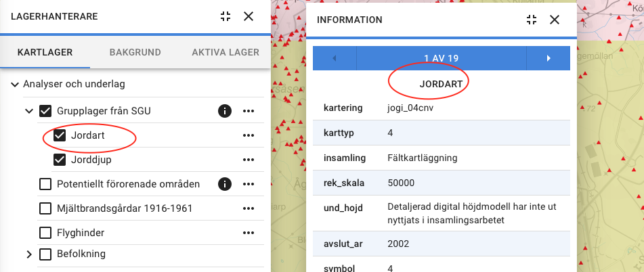
Task: Click the Mjältbrandsgårdar 1916-1961 layer name
Action: (x=125, y=208)
